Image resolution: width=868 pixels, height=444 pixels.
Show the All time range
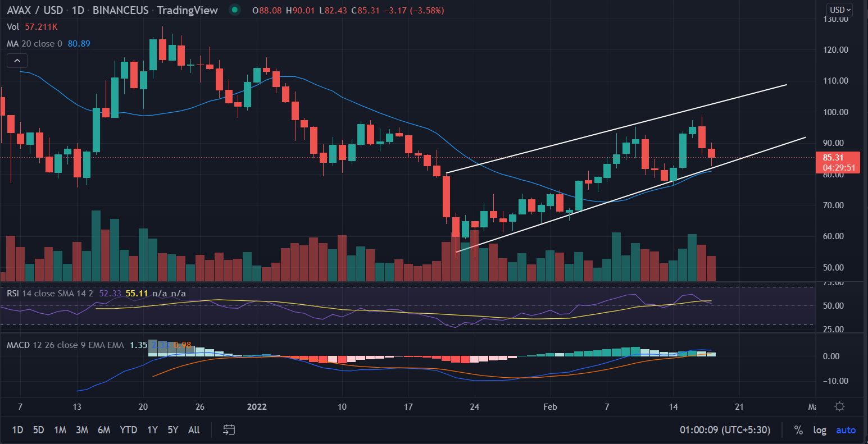click(x=194, y=430)
